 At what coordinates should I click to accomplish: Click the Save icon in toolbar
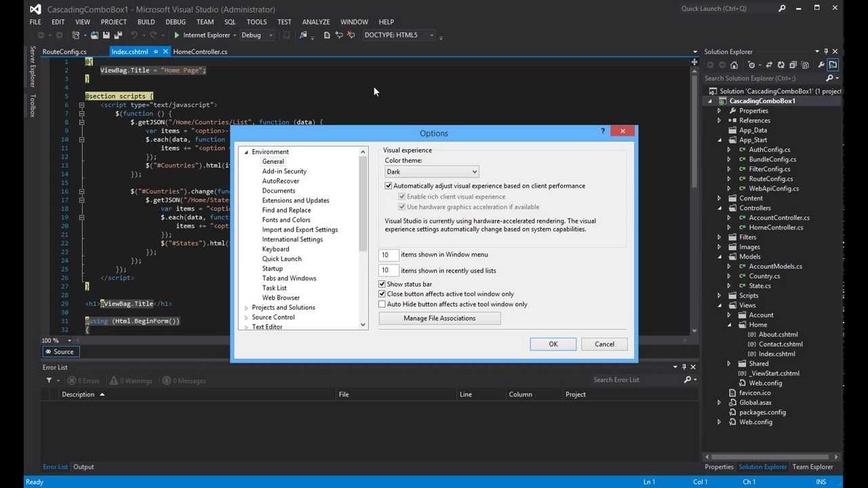(x=106, y=35)
